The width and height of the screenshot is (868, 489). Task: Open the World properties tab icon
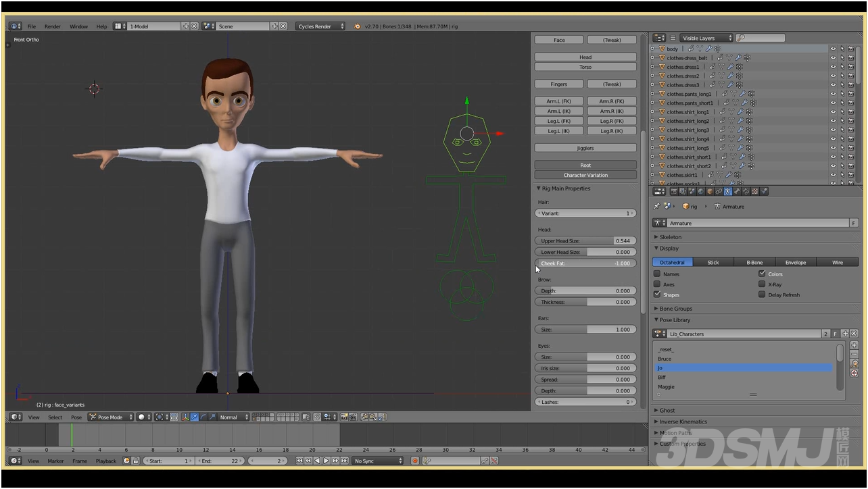click(x=700, y=191)
